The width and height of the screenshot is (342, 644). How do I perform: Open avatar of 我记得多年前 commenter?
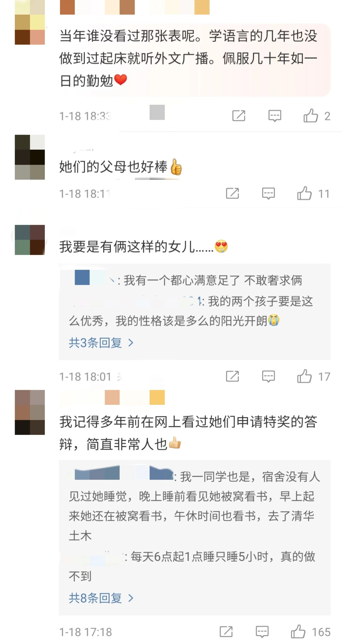click(30, 412)
